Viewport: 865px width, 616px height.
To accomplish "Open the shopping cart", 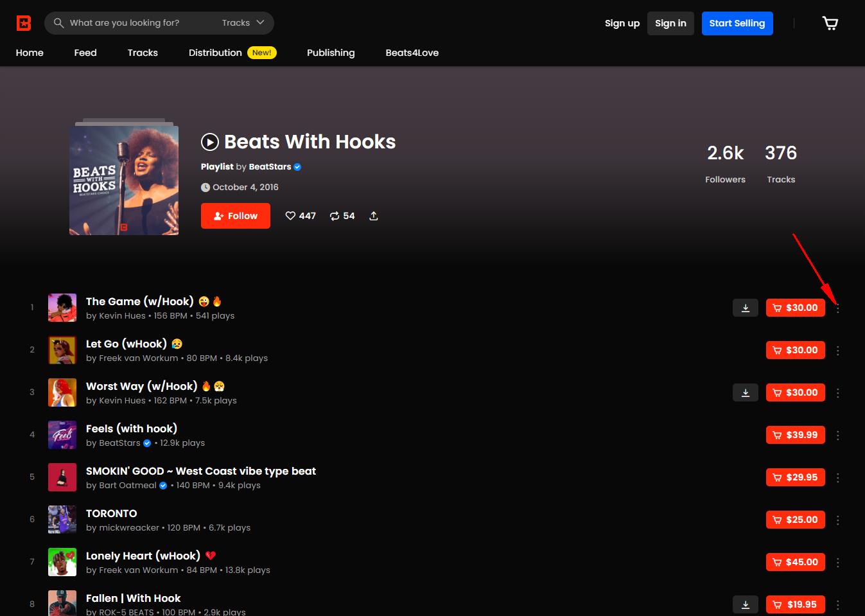I will (x=830, y=23).
